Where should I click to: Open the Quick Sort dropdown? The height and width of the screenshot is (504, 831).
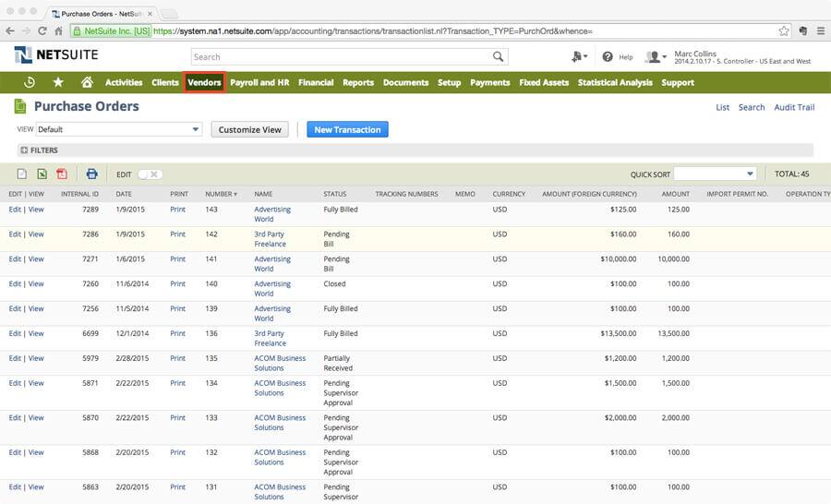coord(715,174)
